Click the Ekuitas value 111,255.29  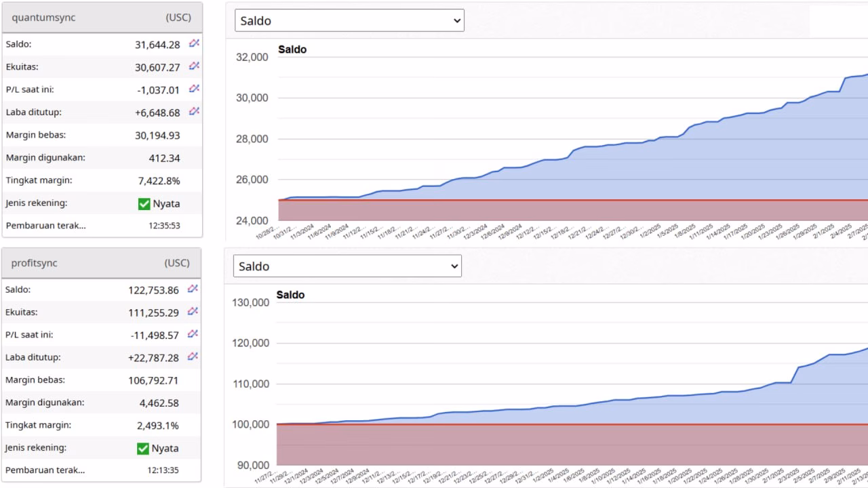[x=154, y=312]
